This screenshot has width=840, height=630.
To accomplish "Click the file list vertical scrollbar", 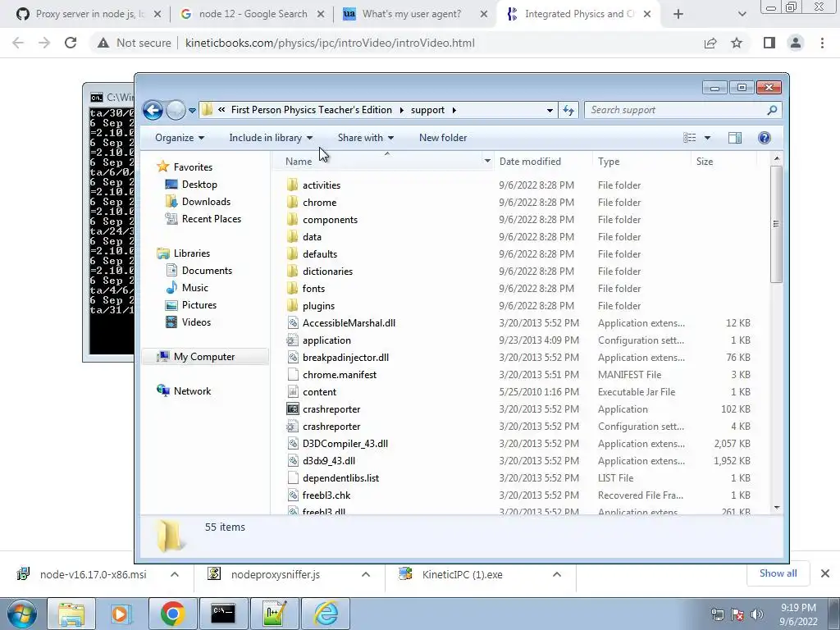I will click(x=776, y=224).
